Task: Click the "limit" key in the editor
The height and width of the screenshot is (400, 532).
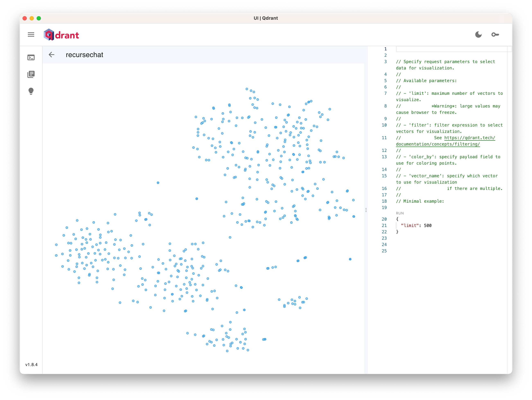Action: pos(410,226)
